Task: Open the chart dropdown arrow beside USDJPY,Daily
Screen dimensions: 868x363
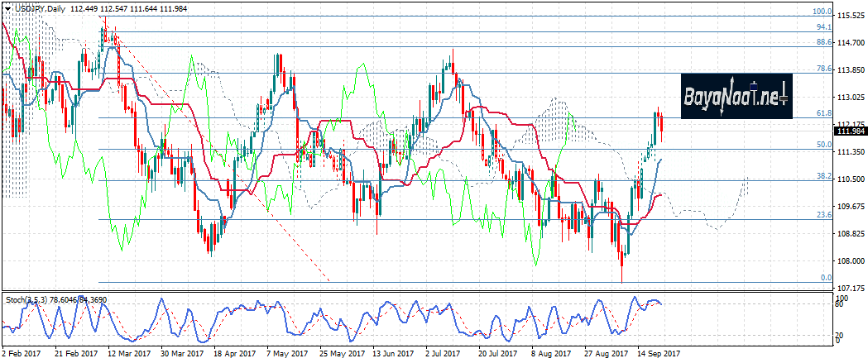Action: [x=7, y=7]
